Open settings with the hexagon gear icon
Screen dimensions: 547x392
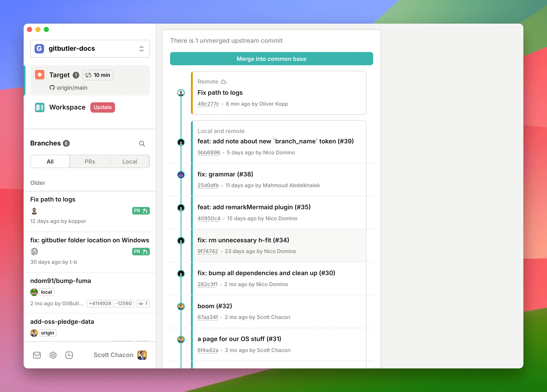click(x=53, y=355)
